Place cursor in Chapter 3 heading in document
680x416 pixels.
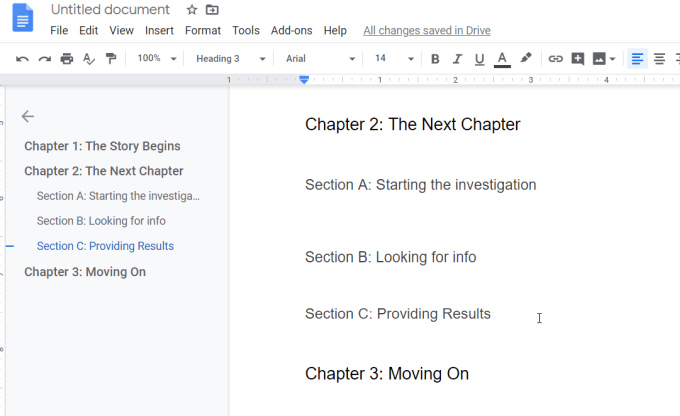pos(387,373)
